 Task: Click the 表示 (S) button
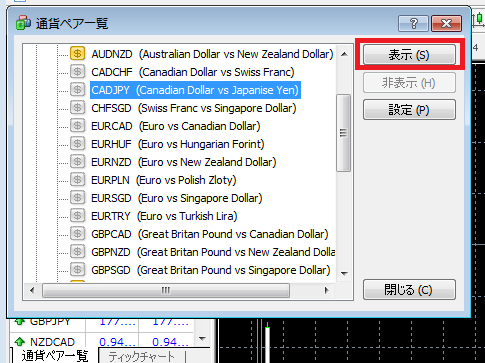(x=409, y=54)
